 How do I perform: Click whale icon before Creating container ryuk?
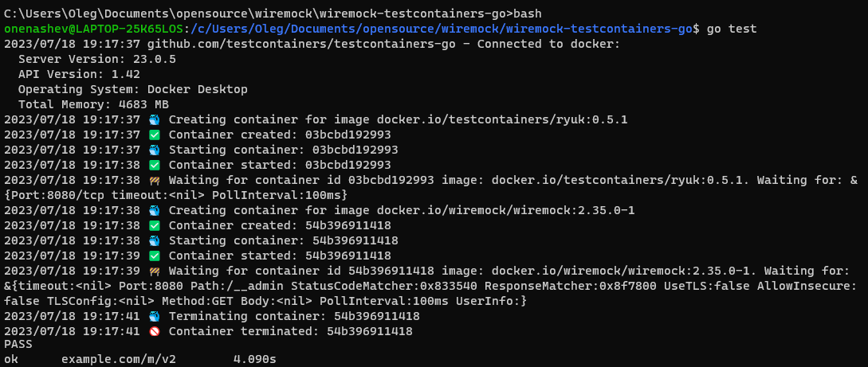155,120
